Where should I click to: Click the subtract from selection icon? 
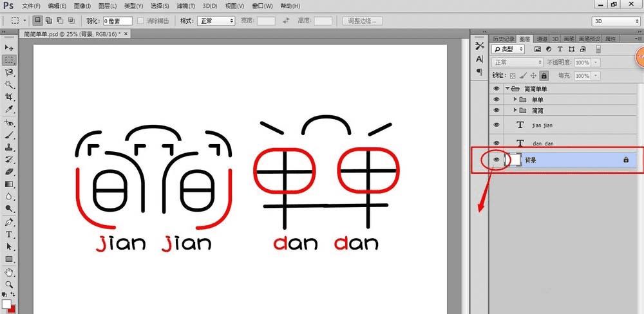[x=60, y=20]
